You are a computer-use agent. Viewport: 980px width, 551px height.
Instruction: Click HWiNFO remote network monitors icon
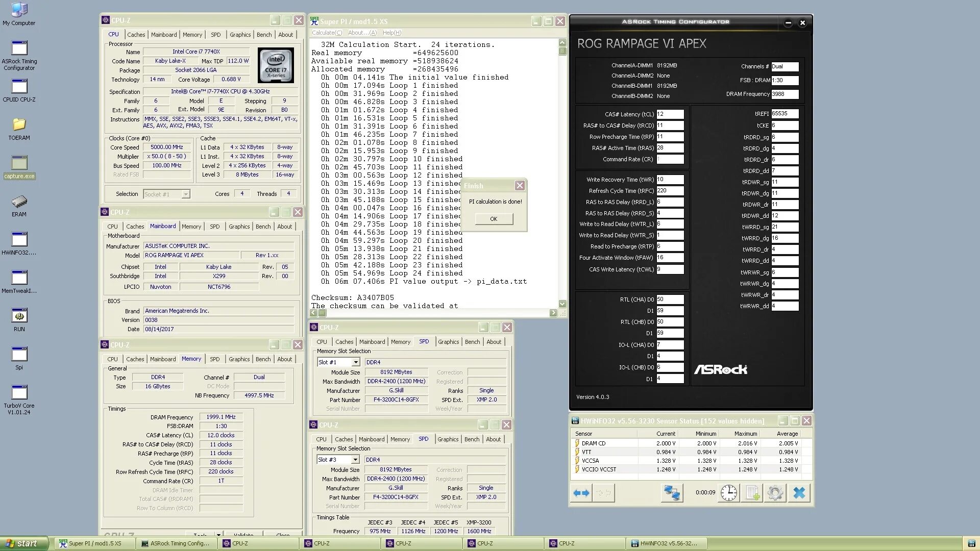672,493
